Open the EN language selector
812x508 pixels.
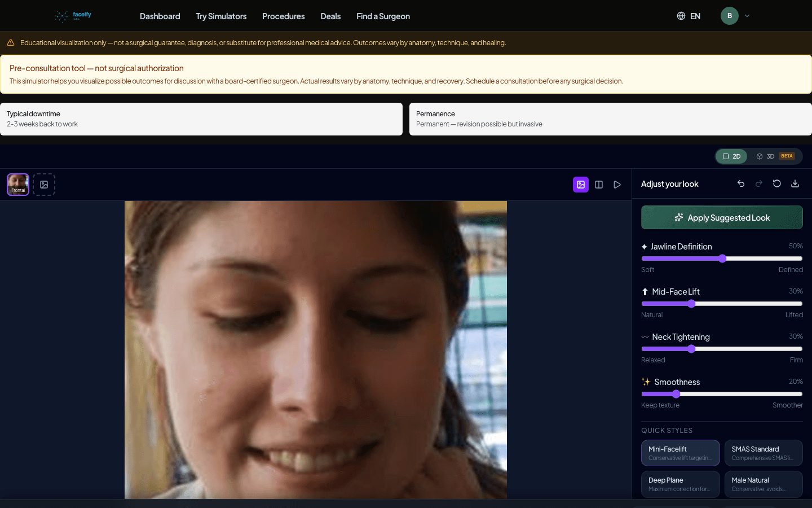(x=689, y=16)
